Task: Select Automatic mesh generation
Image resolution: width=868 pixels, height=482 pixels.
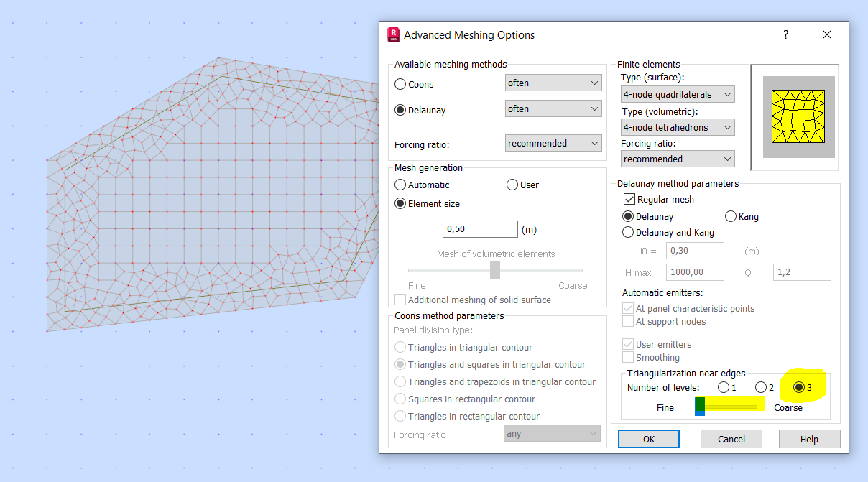Action: click(400, 185)
